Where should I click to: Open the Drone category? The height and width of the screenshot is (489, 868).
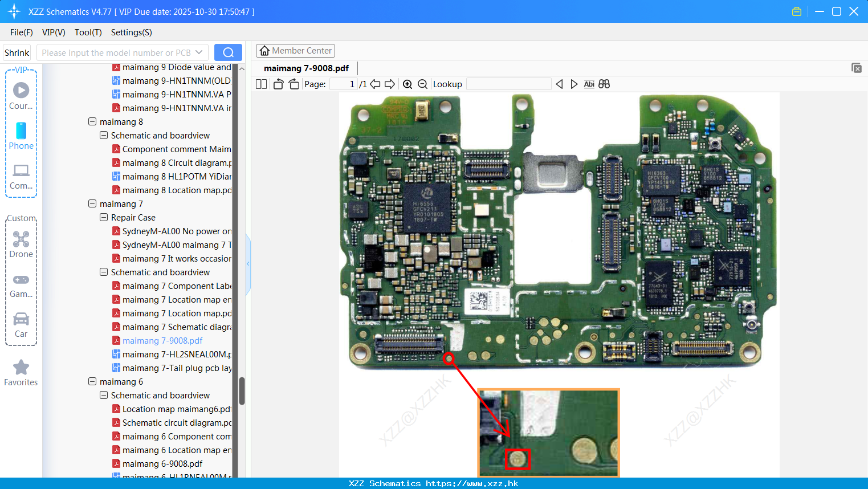tap(21, 244)
